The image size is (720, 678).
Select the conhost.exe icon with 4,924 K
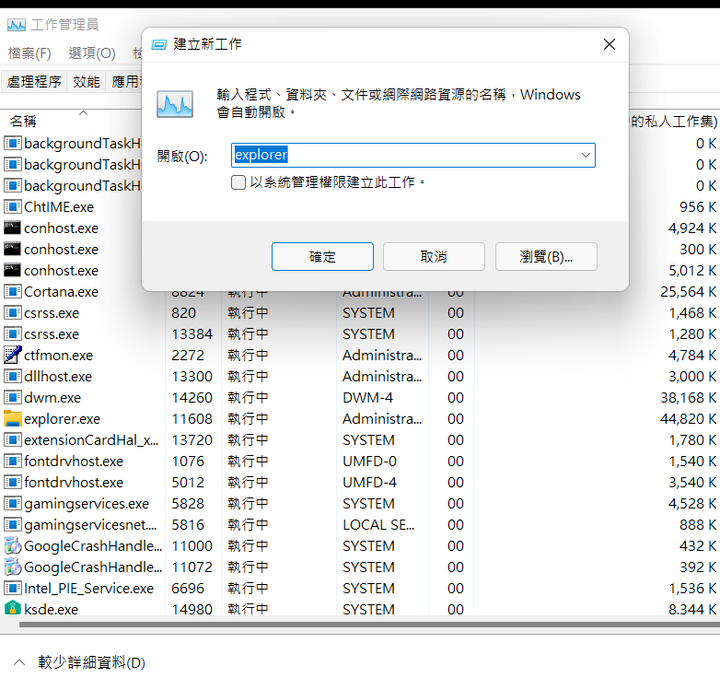coord(12,228)
